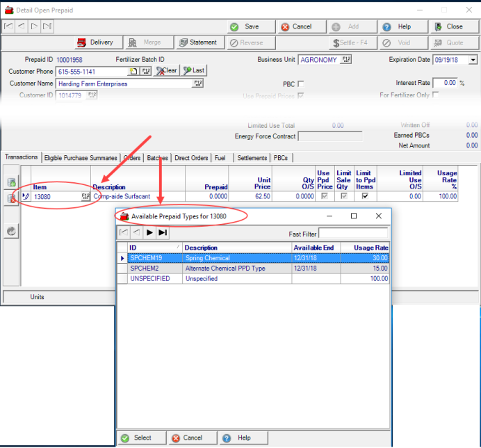The width and height of the screenshot is (481, 448).
Task: Load the Last customer
Action: click(194, 71)
